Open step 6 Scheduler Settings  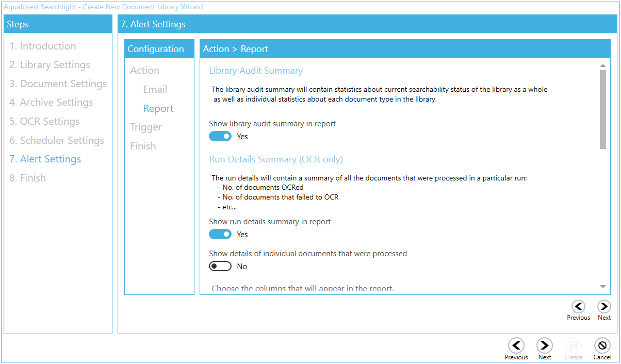point(57,140)
